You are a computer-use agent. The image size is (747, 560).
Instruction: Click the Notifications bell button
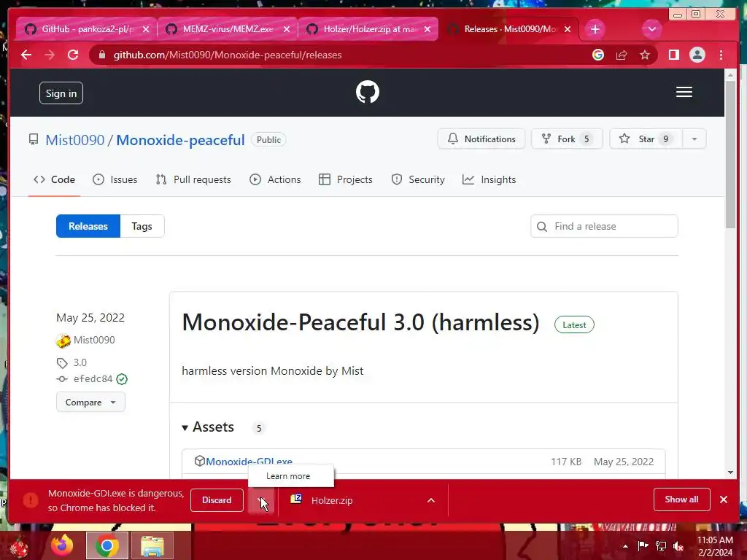tap(481, 139)
